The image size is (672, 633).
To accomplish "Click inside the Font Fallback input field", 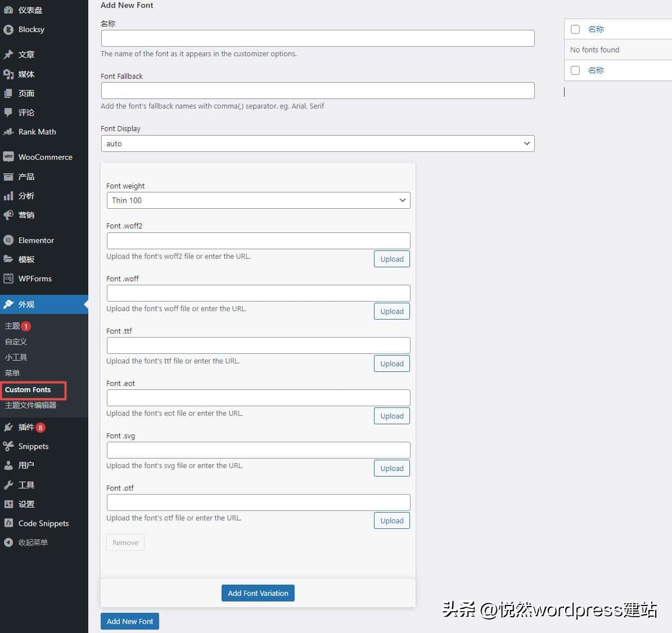I will click(x=317, y=90).
